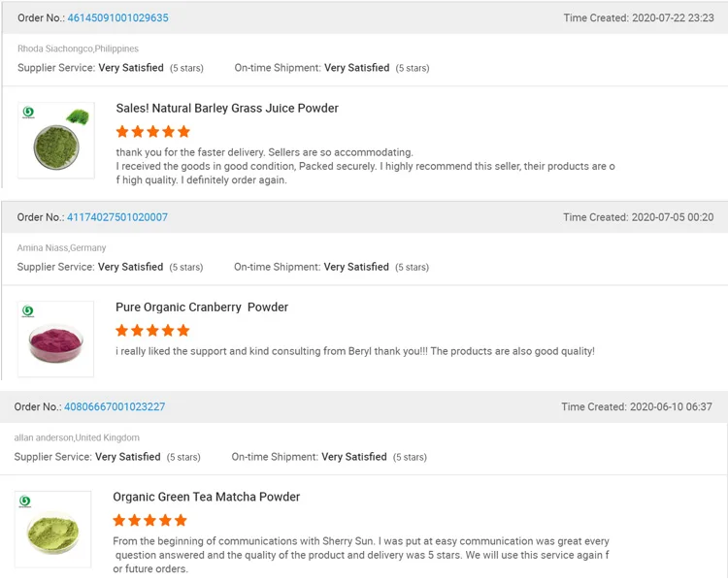Image resolution: width=728 pixels, height=582 pixels.
Task: Click the star rating under Matcha Powder
Action: (x=149, y=520)
